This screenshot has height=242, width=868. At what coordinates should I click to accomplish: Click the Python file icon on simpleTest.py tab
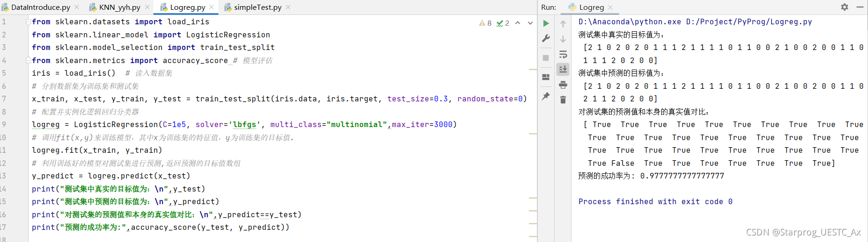pyautogui.click(x=228, y=7)
